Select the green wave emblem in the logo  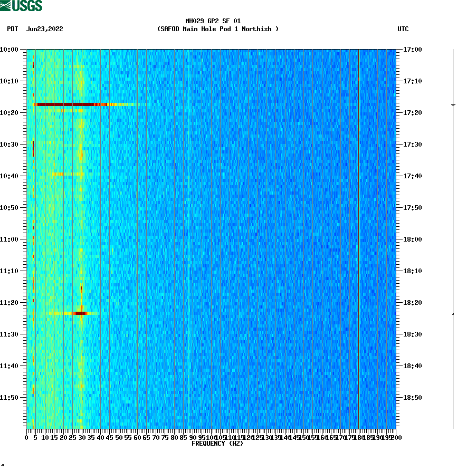6,5
